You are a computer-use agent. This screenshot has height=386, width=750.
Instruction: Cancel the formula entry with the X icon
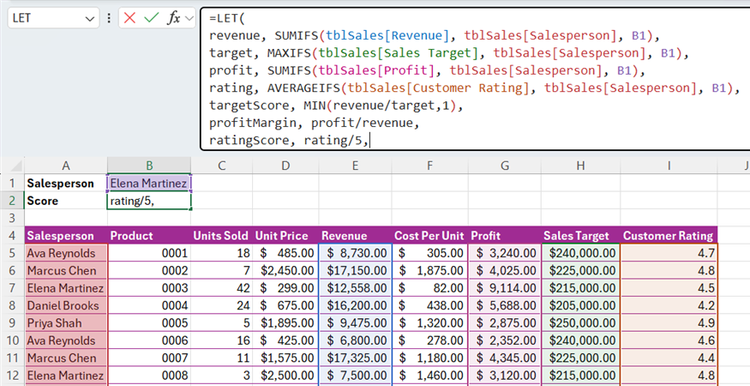click(x=129, y=18)
